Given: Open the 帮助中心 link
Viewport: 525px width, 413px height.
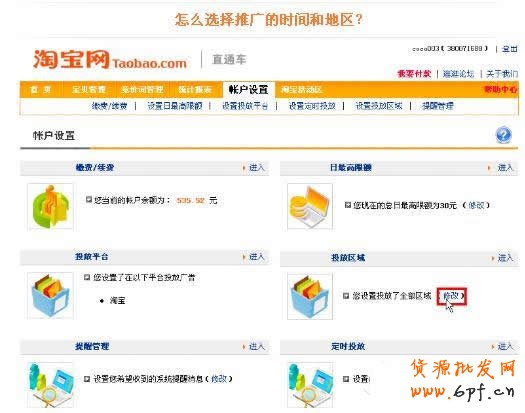Looking at the screenshot, I should (x=501, y=89).
